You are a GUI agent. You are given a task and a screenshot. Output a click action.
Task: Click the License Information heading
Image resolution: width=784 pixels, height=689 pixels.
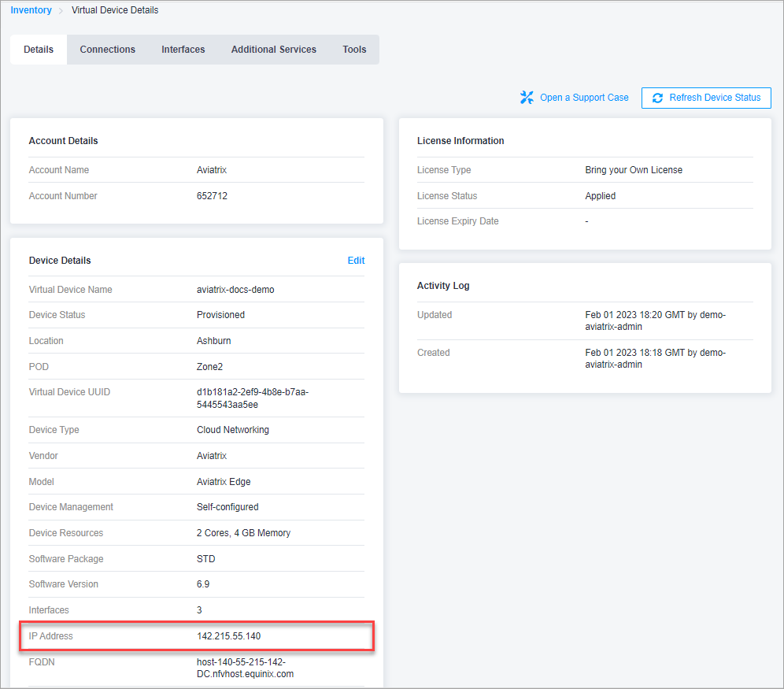point(460,141)
